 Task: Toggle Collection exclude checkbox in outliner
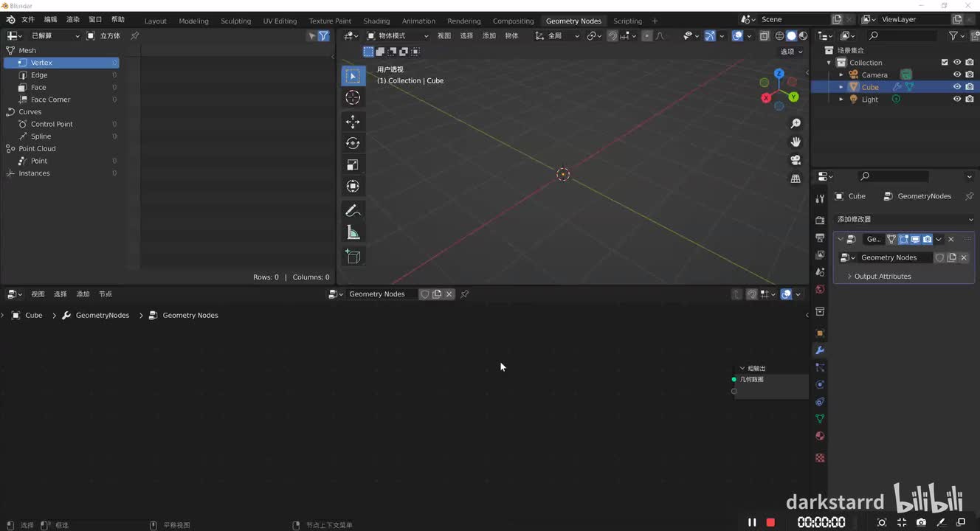point(945,63)
